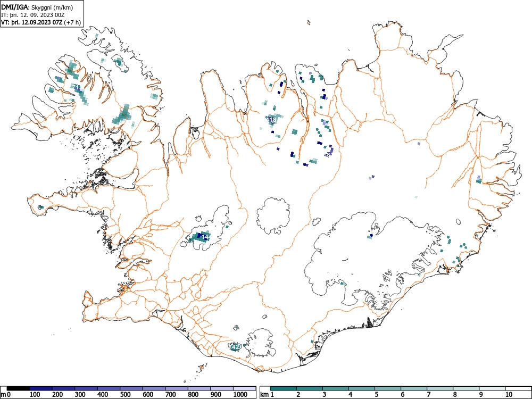
Task: Choose the 9 km legend color swatch
Action: (x=492, y=388)
